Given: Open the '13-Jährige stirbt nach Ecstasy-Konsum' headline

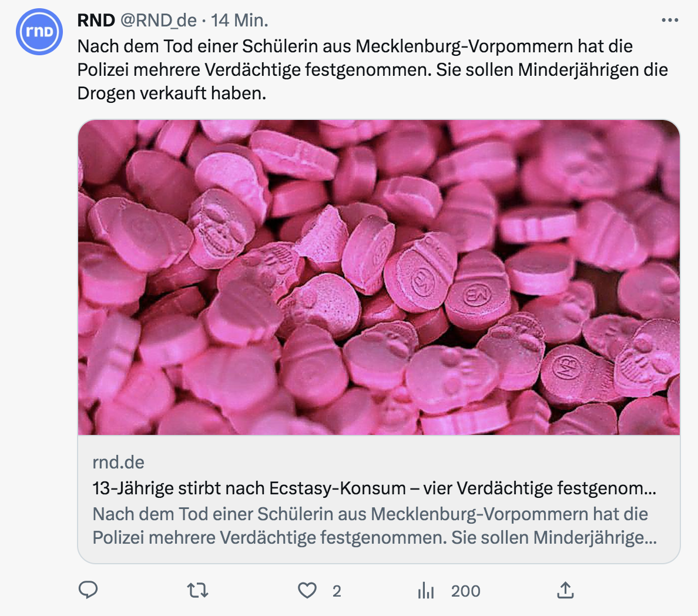Looking at the screenshot, I should click(x=374, y=488).
